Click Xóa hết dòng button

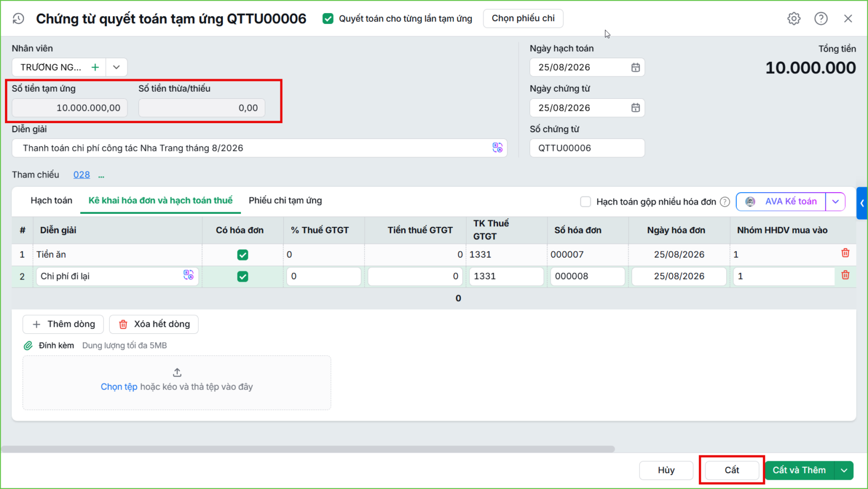[x=154, y=324]
